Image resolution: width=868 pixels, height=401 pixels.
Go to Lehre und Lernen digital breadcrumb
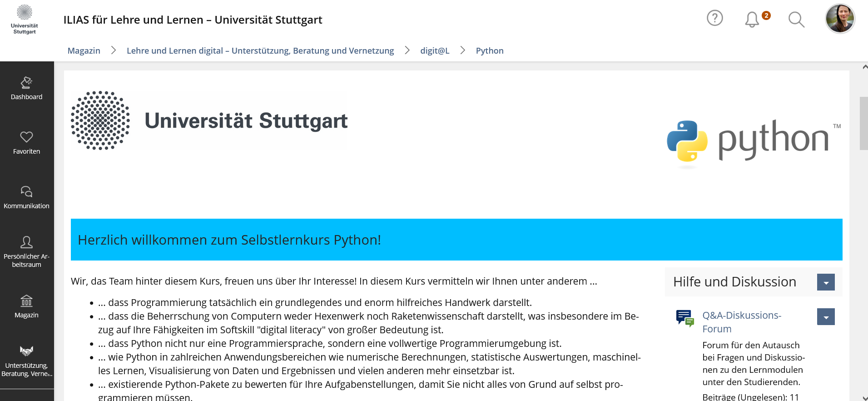click(260, 50)
